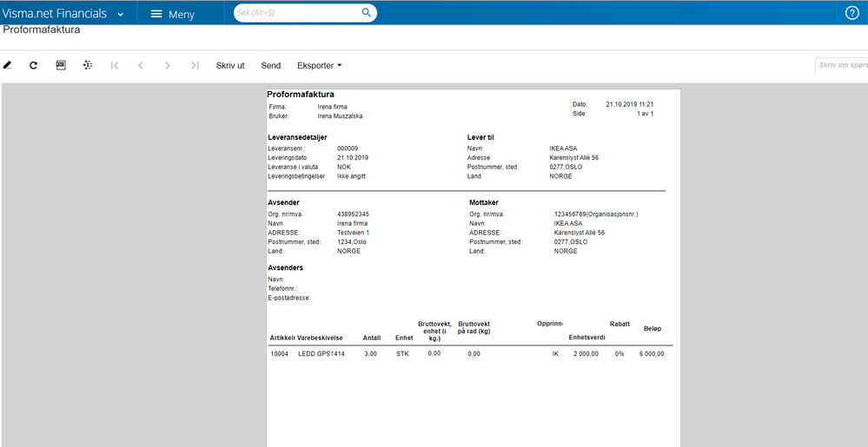Jump to last page arrow
Viewport: 868px width, 447px height.
click(195, 65)
